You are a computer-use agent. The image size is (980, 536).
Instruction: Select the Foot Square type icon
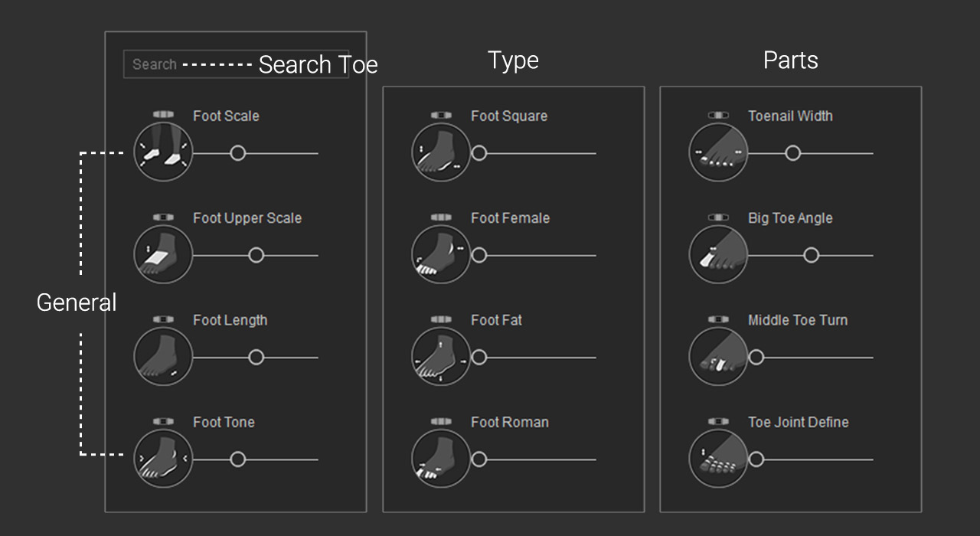pyautogui.click(x=441, y=153)
